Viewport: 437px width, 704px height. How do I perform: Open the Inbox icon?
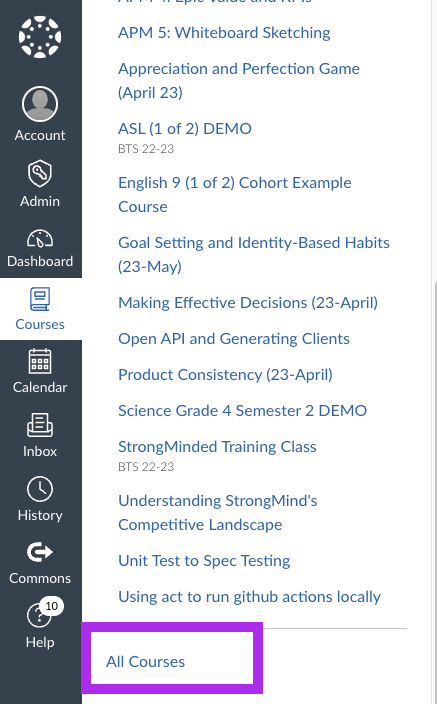40,425
